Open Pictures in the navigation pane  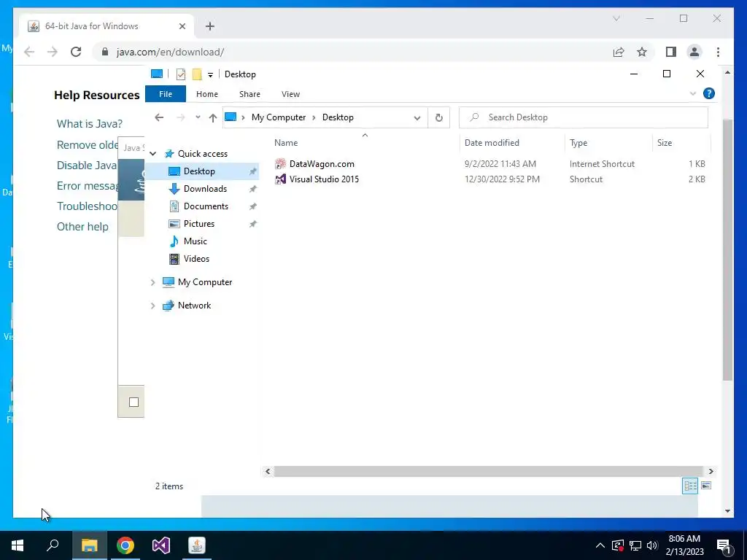(x=198, y=224)
